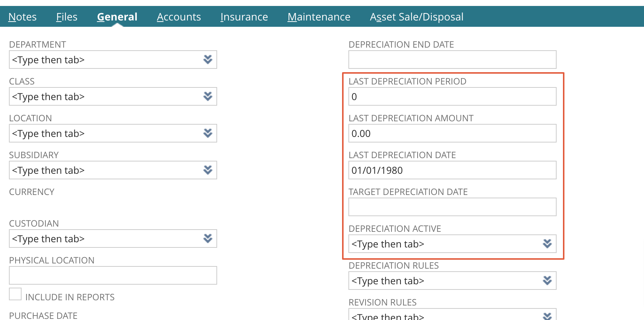Open the Department dropdown arrow
This screenshot has height=320, width=644.
click(207, 60)
